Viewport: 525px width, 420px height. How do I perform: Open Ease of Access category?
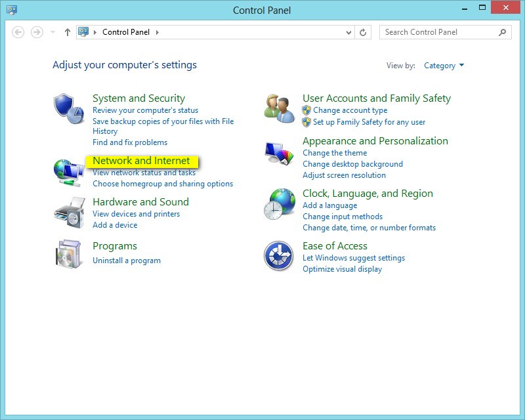(x=335, y=246)
